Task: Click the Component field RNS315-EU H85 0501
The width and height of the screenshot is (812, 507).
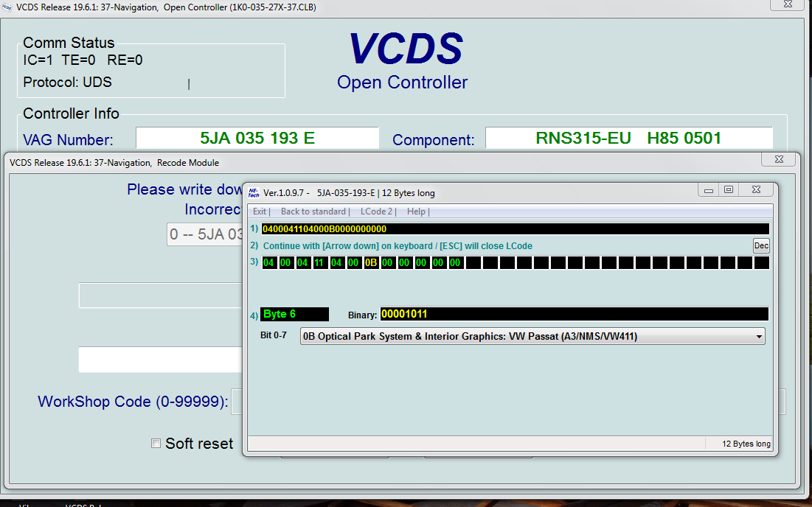Action: pyautogui.click(x=628, y=138)
